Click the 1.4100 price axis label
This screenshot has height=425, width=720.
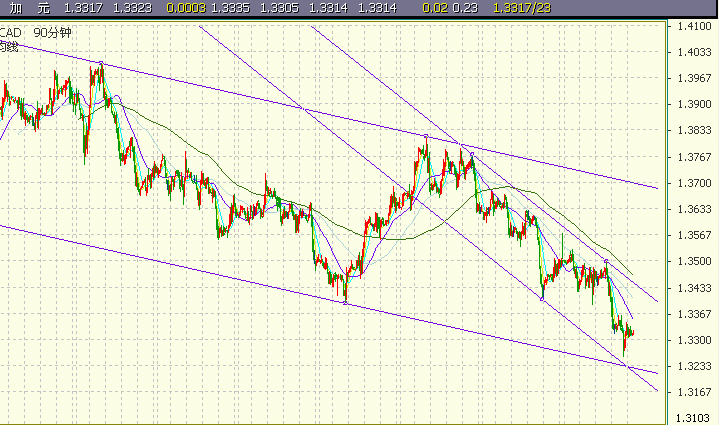(694, 26)
